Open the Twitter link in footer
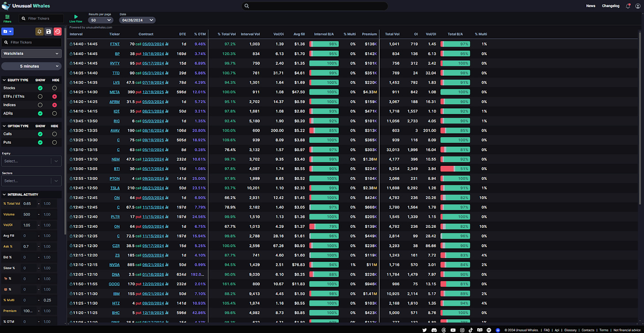This screenshot has width=644, height=333. tap(425, 330)
